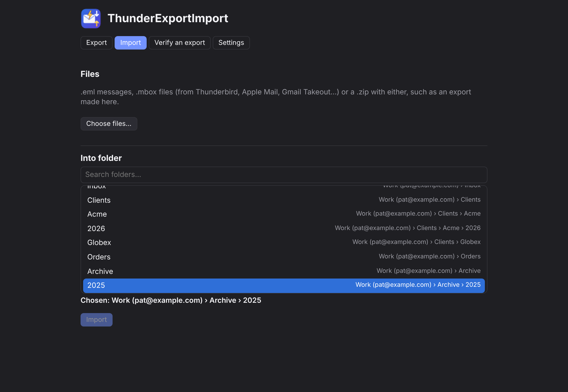Screen dimensions: 568x392
Task: Pick the Acme folder in the list
Action: 284,214
